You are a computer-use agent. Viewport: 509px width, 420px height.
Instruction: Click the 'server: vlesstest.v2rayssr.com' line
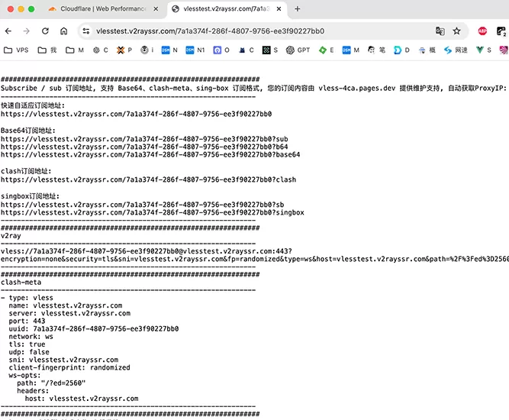[69, 313]
